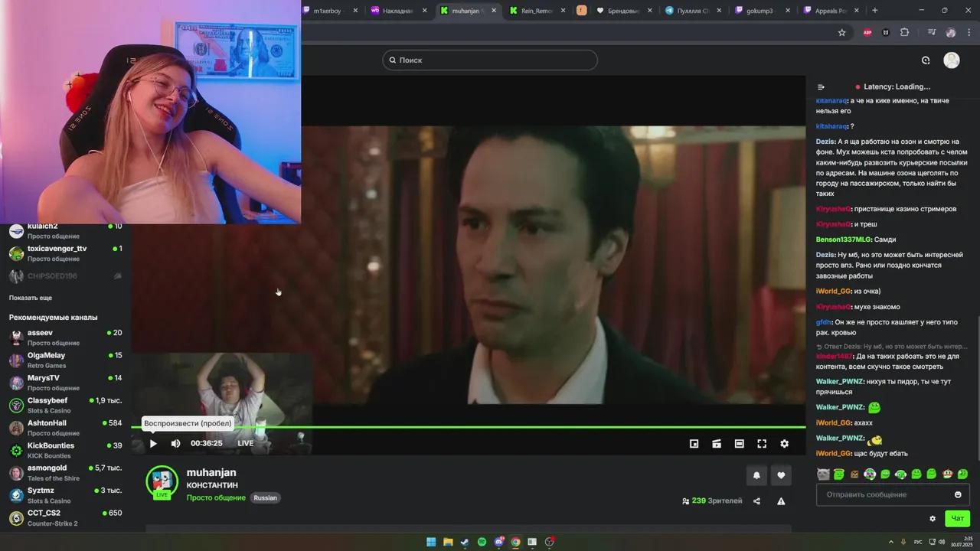Bookmark this page with star
Viewport: 980px width, 551px height.
(842, 33)
